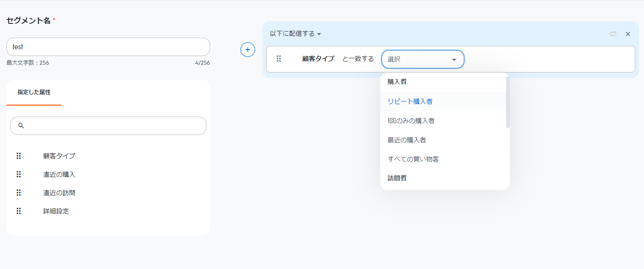This screenshot has width=644, height=269.
Task: Select 1回のみの購入者 option
Action: 411,121
